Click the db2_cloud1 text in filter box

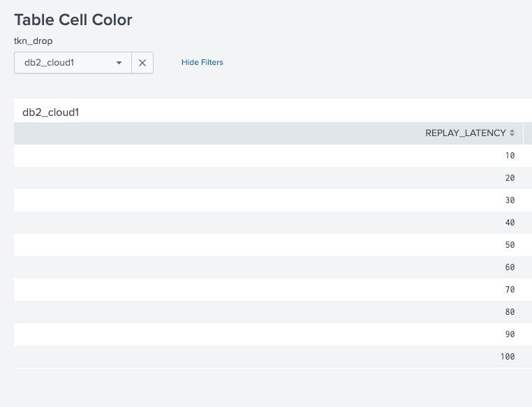[x=50, y=63]
